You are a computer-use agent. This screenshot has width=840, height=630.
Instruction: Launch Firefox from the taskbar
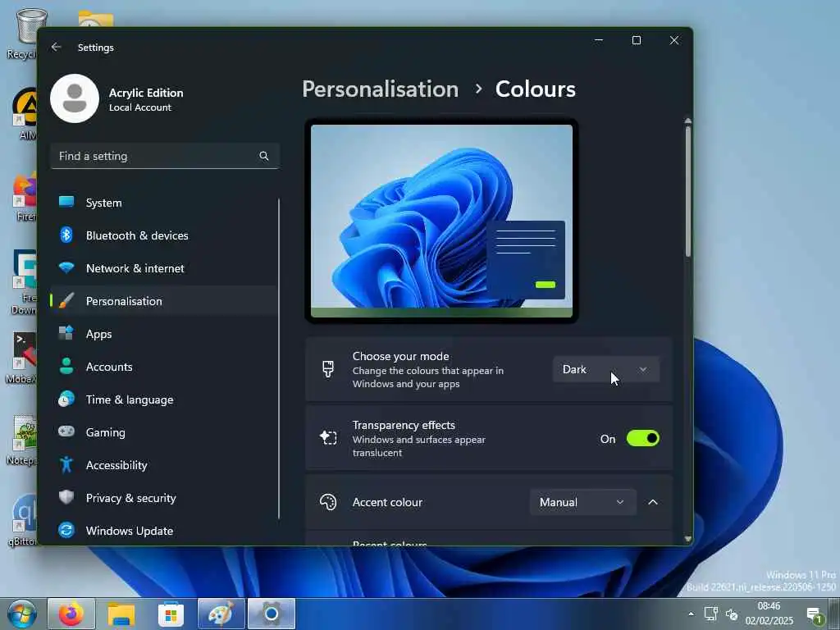[x=71, y=614]
